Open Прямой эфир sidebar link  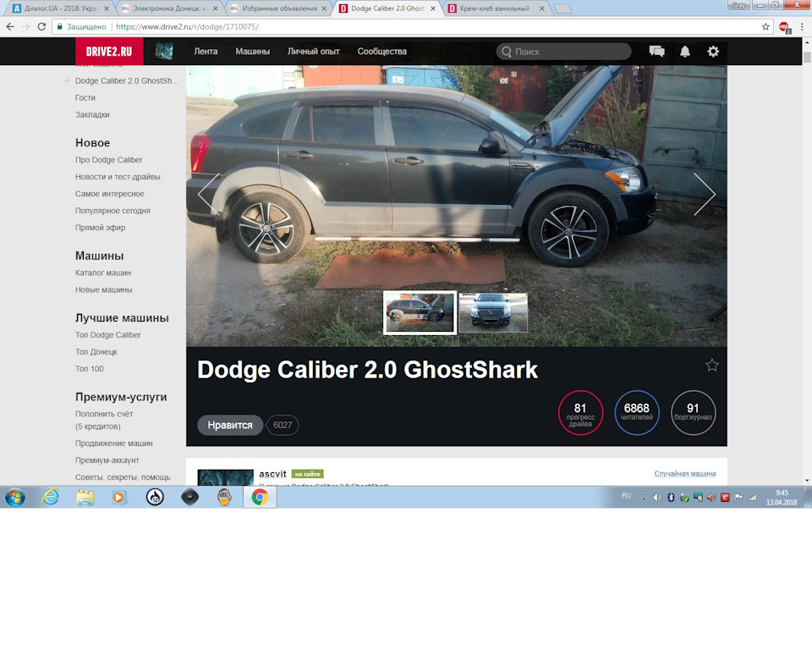(x=100, y=228)
